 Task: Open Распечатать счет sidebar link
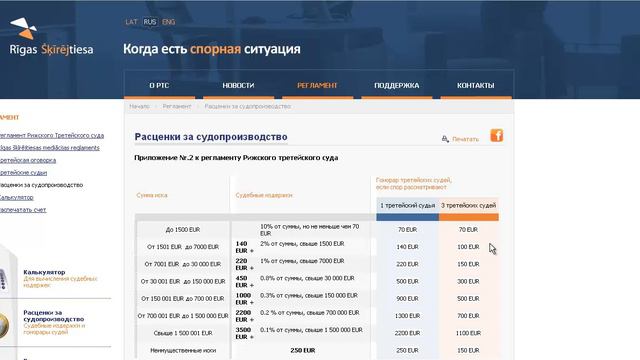coord(23,210)
